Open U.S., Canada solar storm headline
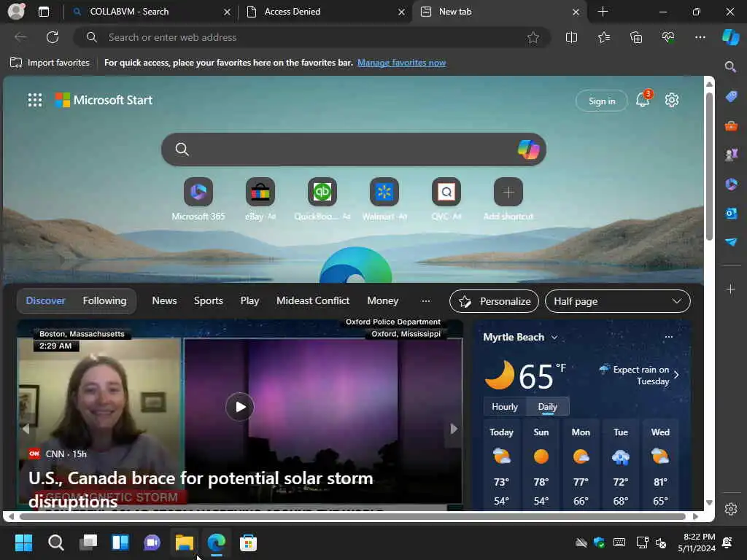The height and width of the screenshot is (560, 747). coord(201,489)
